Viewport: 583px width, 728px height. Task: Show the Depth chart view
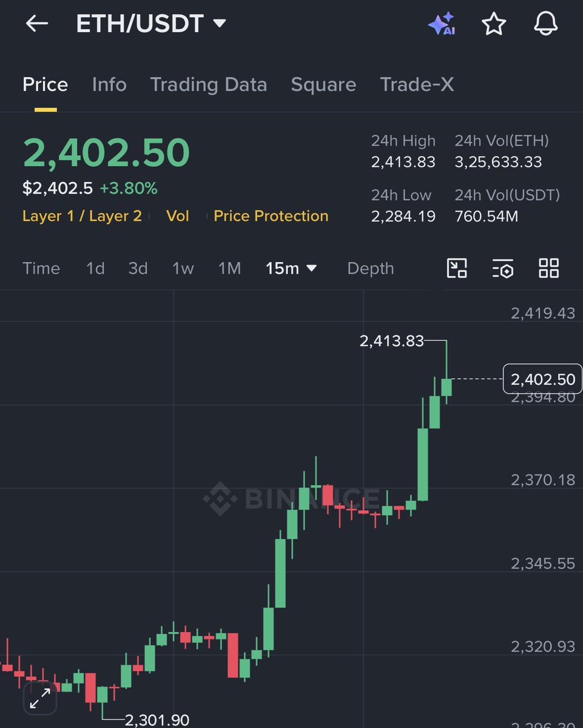[x=370, y=268]
